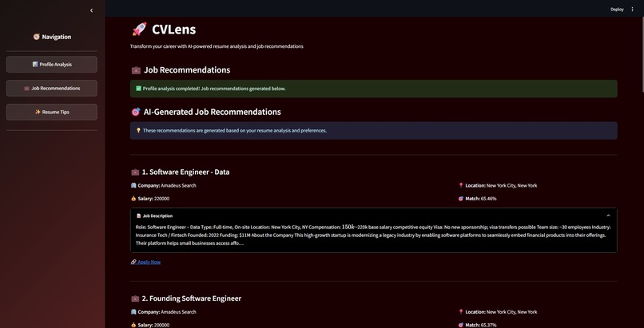The height and width of the screenshot is (328, 644).
Task: Click the document icon in Job Description header
Action: [139, 215]
